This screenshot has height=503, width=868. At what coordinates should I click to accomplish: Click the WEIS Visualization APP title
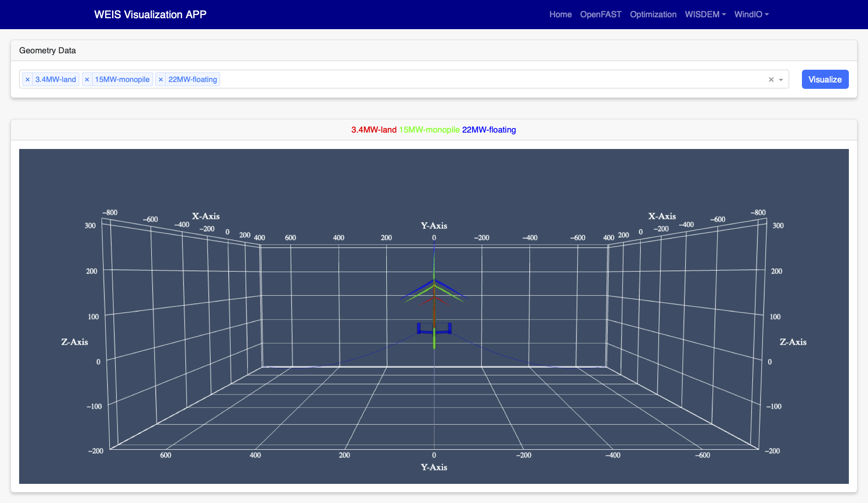[150, 14]
